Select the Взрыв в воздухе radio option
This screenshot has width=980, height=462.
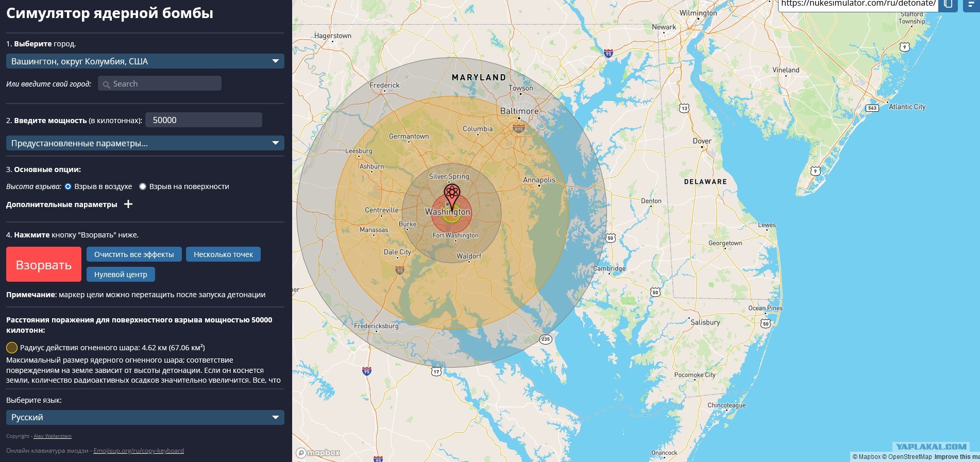click(68, 186)
